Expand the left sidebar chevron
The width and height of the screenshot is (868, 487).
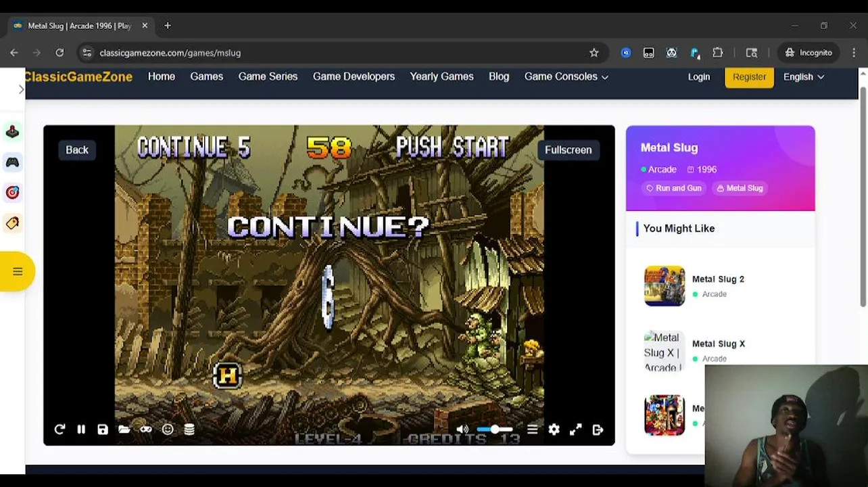point(21,89)
